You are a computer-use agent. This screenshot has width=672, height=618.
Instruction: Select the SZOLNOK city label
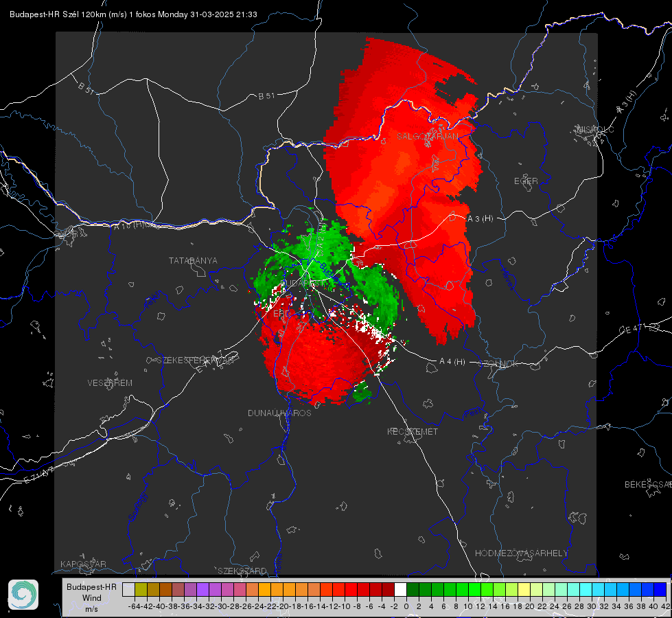[x=499, y=364]
